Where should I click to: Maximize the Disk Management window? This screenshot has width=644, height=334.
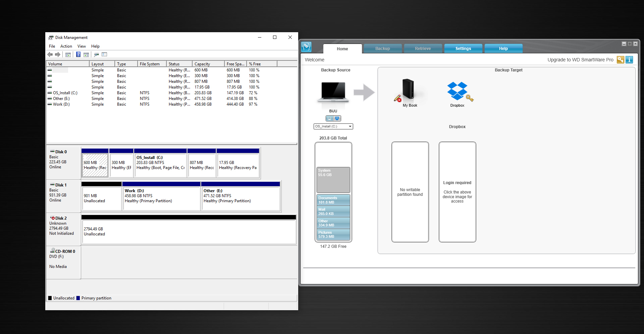(275, 37)
